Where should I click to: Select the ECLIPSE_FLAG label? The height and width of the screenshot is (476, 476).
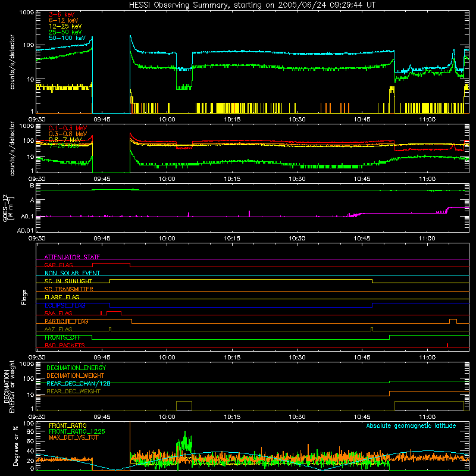(x=65, y=305)
